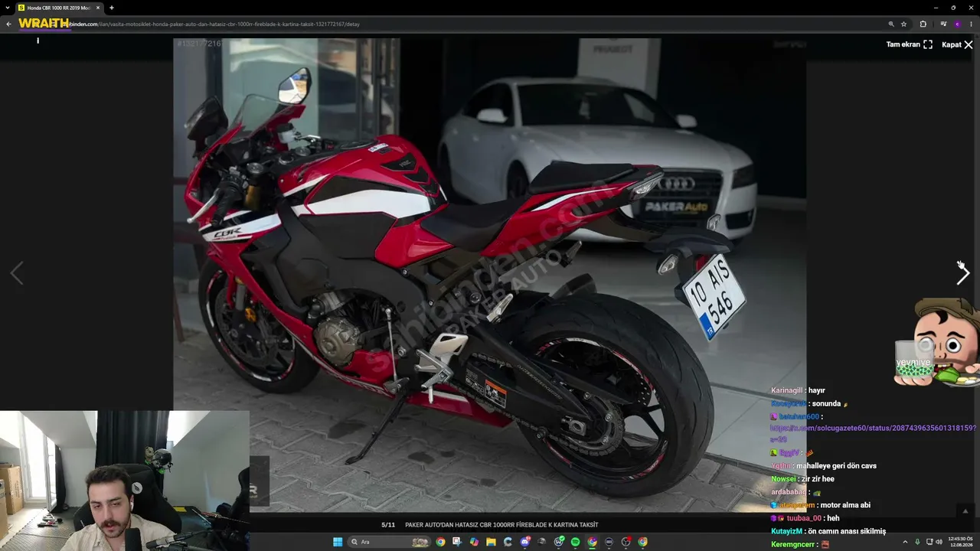Open the Chrome profile avatar
The width and height of the screenshot is (980, 551).
[x=957, y=24]
